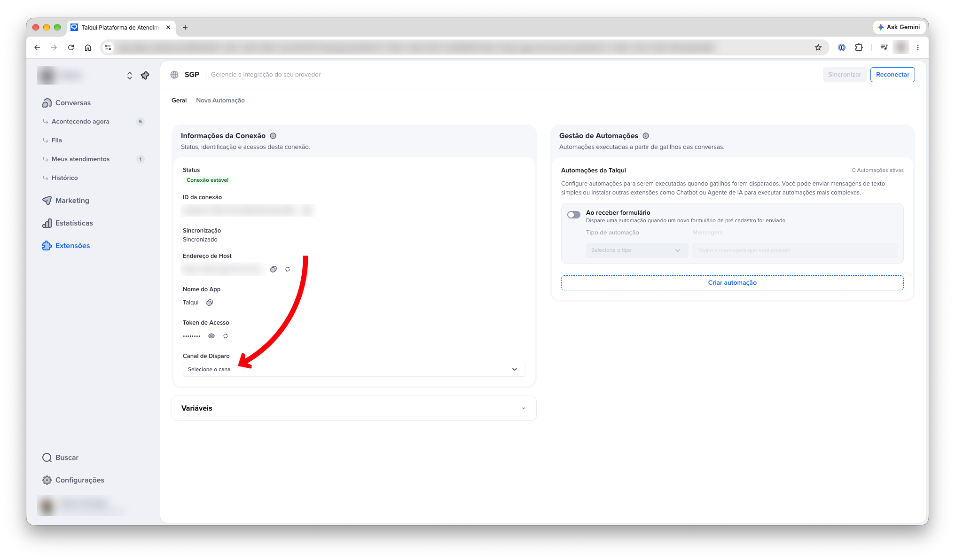Enable the Ao receber formulário toggle
Image resolution: width=955 pixels, height=560 pixels.
pyautogui.click(x=574, y=215)
